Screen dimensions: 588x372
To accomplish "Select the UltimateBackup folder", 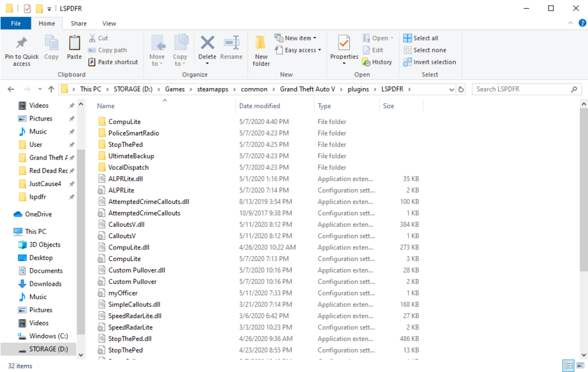I will pos(131,156).
